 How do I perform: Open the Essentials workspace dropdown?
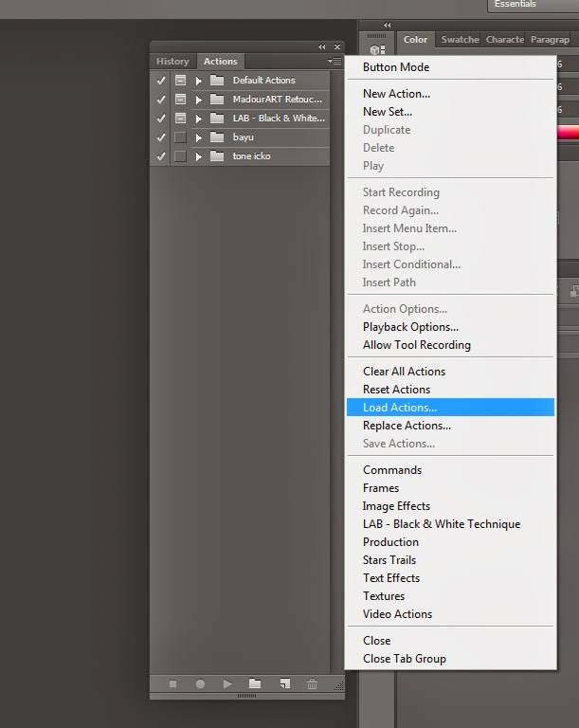point(533,5)
